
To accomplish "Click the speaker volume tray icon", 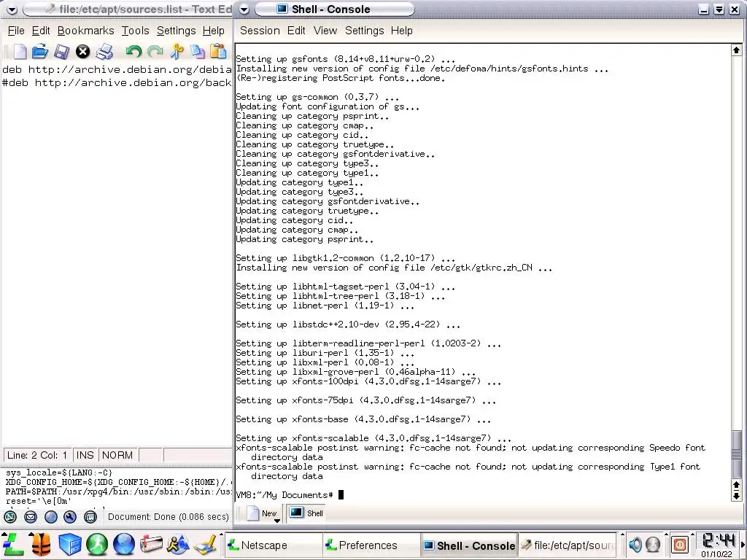I will [635, 544].
